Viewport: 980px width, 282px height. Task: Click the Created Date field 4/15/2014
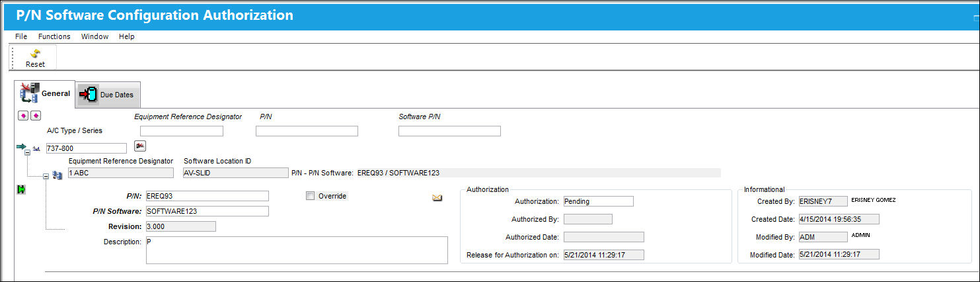839,219
